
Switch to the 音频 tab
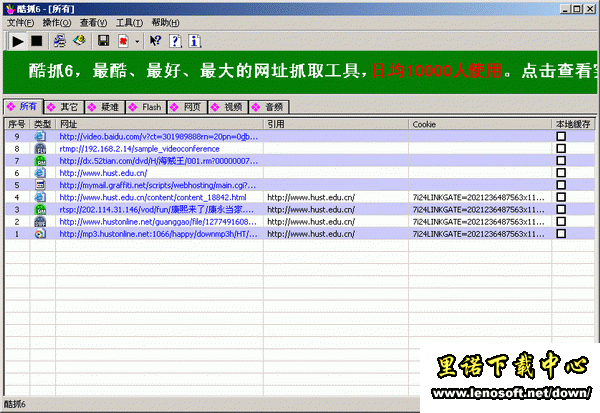[x=269, y=107]
